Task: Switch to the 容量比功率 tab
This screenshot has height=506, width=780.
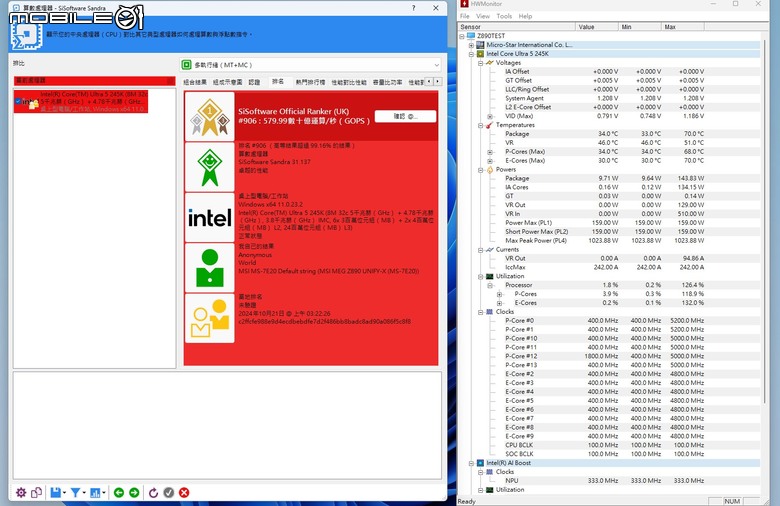Action: 388,82
